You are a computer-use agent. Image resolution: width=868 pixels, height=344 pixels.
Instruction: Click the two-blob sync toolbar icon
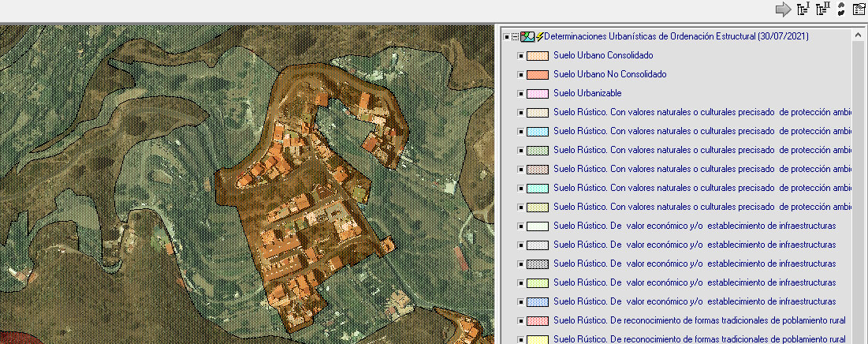(841, 9)
